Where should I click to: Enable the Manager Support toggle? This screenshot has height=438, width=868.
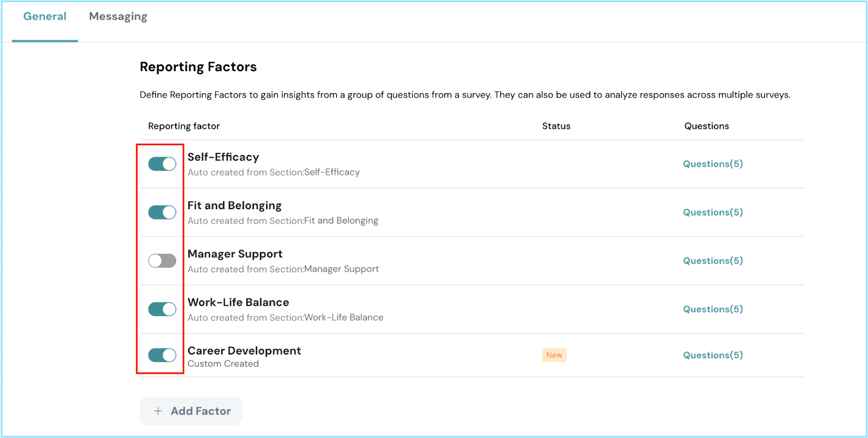162,261
